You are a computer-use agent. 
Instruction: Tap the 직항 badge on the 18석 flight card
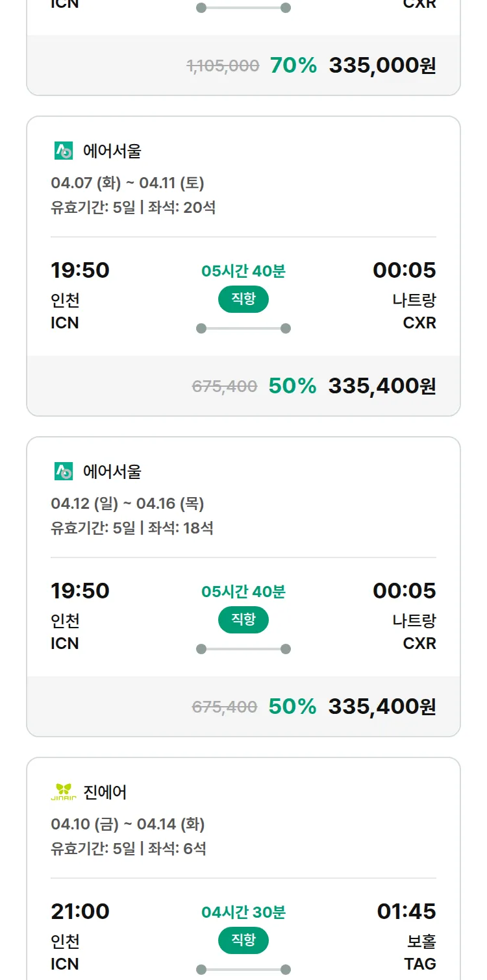(x=243, y=620)
